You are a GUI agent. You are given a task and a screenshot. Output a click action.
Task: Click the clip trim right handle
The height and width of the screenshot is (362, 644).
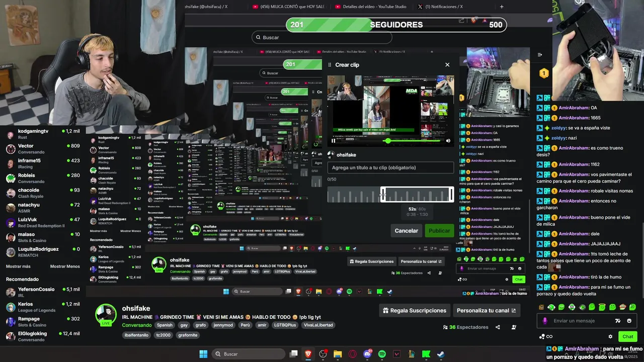click(451, 195)
